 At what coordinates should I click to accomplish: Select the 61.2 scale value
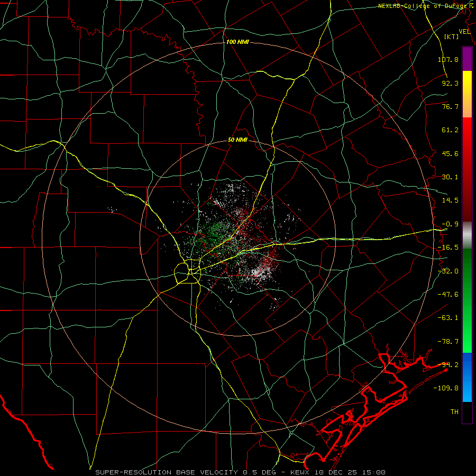pyautogui.click(x=450, y=130)
